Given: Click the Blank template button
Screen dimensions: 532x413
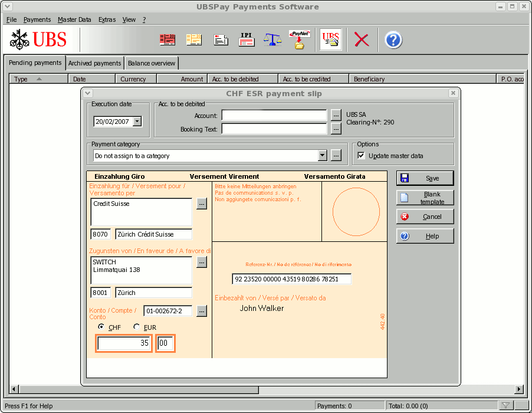Looking at the screenshot, I should 425,198.
